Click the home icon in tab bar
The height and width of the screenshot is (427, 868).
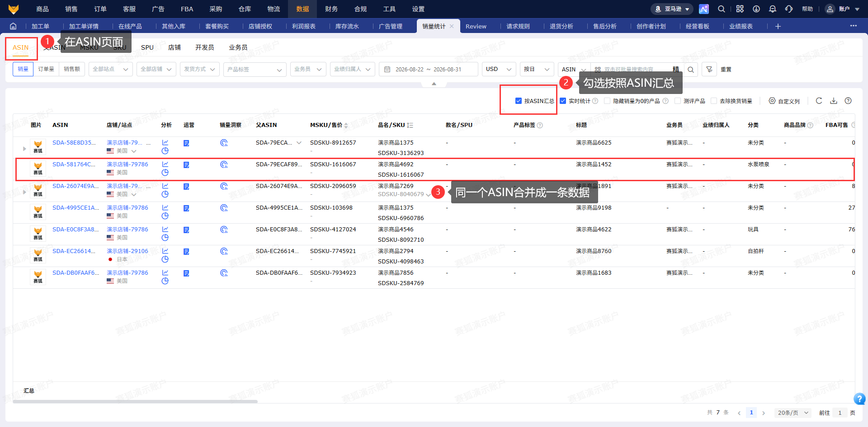13,26
